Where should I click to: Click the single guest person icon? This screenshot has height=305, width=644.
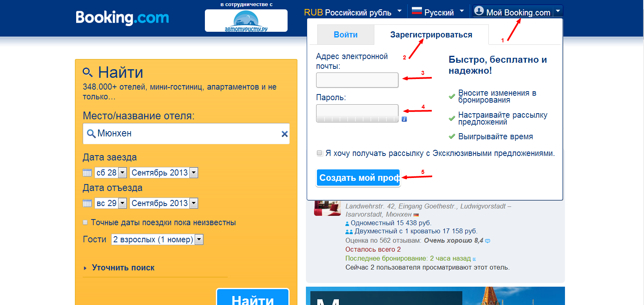347,224
